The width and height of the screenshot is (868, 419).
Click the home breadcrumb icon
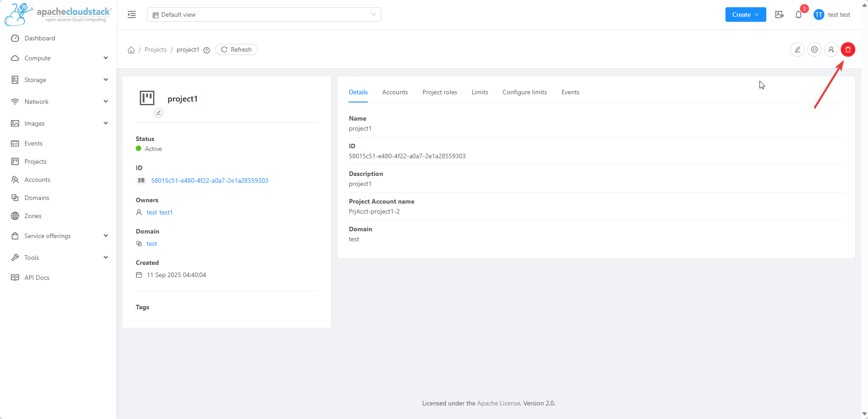point(131,50)
